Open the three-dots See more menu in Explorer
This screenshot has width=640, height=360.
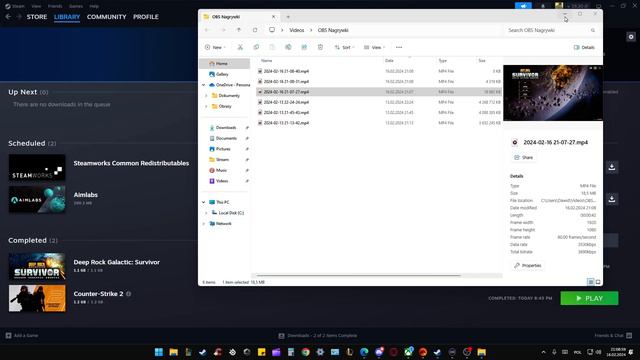click(399, 47)
